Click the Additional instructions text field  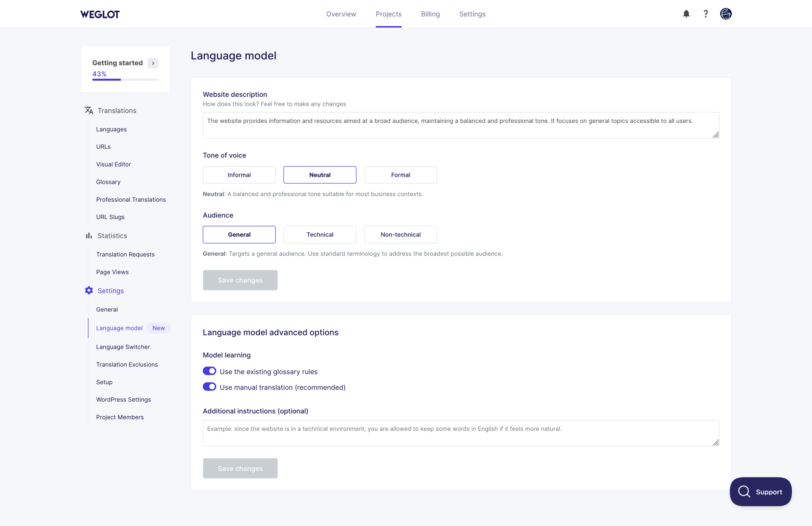461,432
